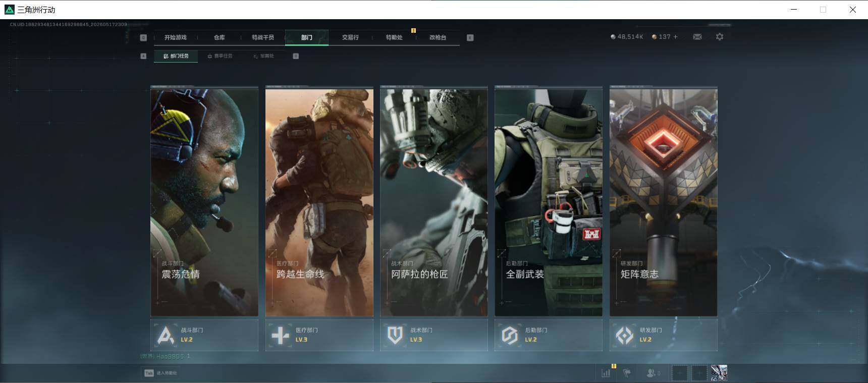The height and width of the screenshot is (383, 868).
Task: Open the player avatar in bottom bar
Action: [719, 373]
